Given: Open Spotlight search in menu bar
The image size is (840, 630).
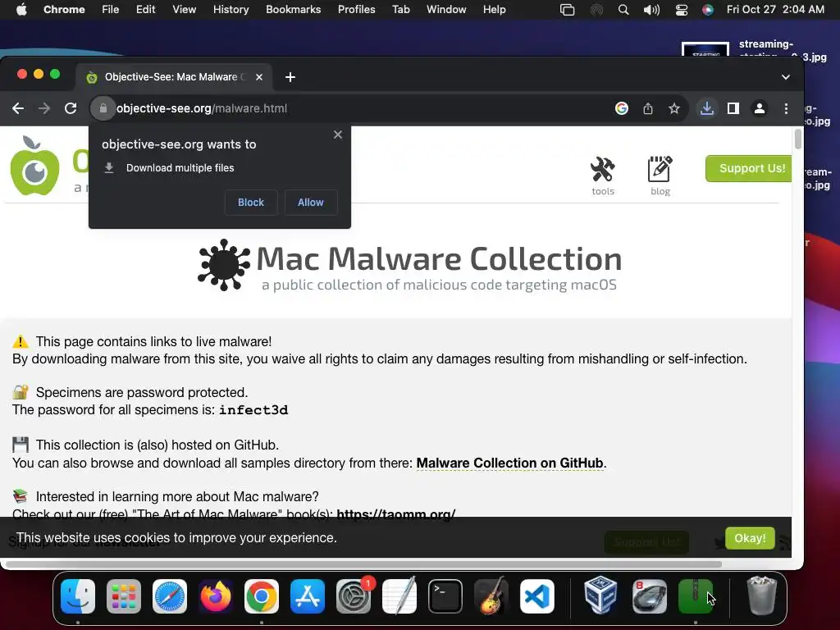Looking at the screenshot, I should coord(623,10).
